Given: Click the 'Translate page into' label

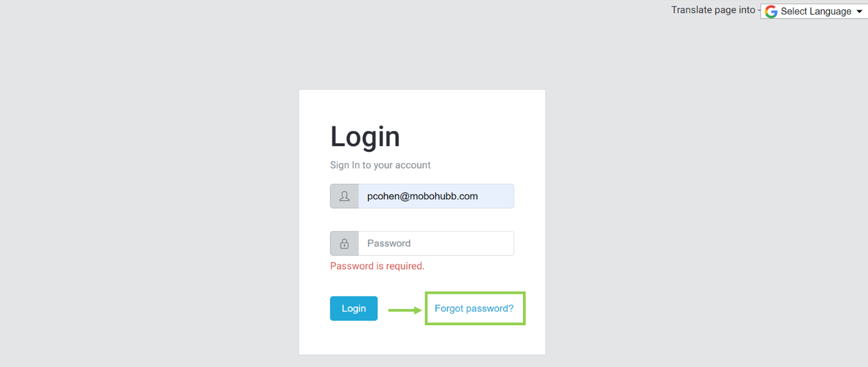Looking at the screenshot, I should (713, 10).
